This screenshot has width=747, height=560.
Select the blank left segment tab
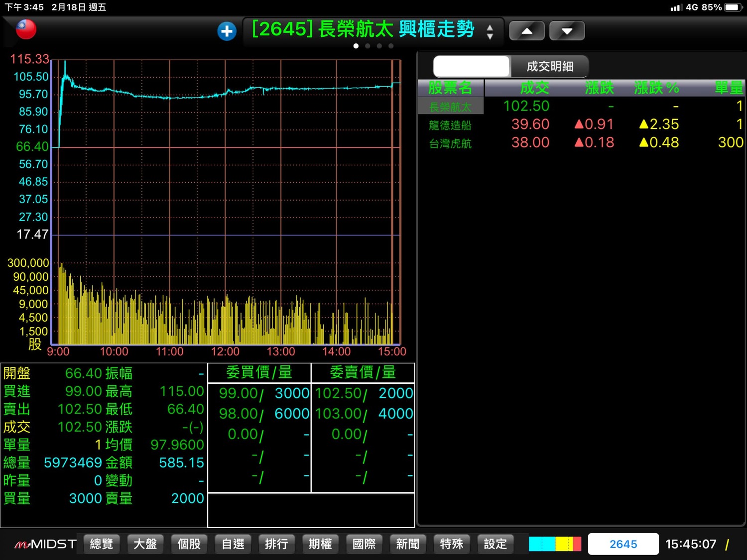coord(472,66)
